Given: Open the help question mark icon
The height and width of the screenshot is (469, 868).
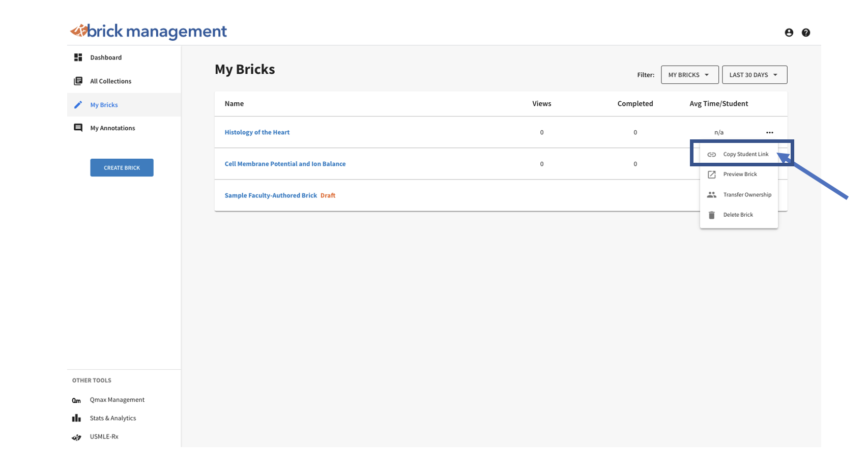Looking at the screenshot, I should (805, 33).
